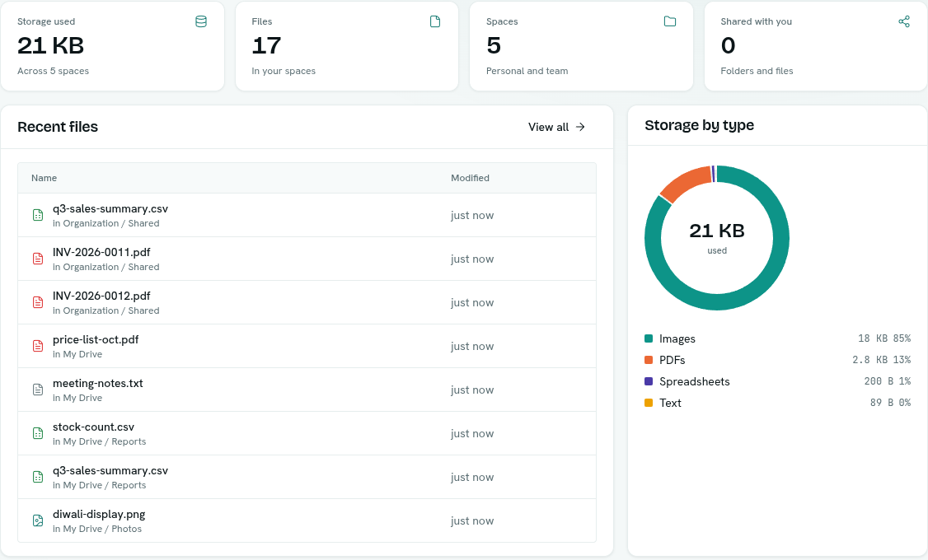Click the '21 KB used' center of the donut

coord(717,238)
